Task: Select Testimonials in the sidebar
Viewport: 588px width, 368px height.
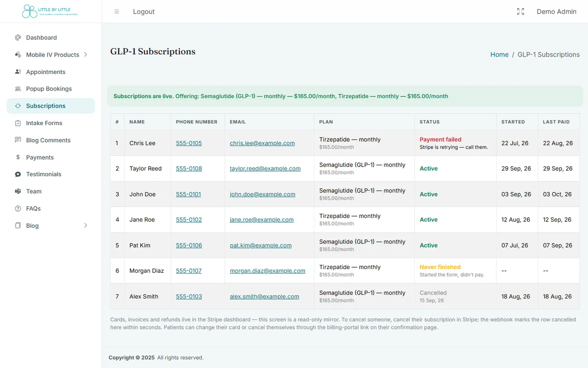Action: (x=51, y=174)
